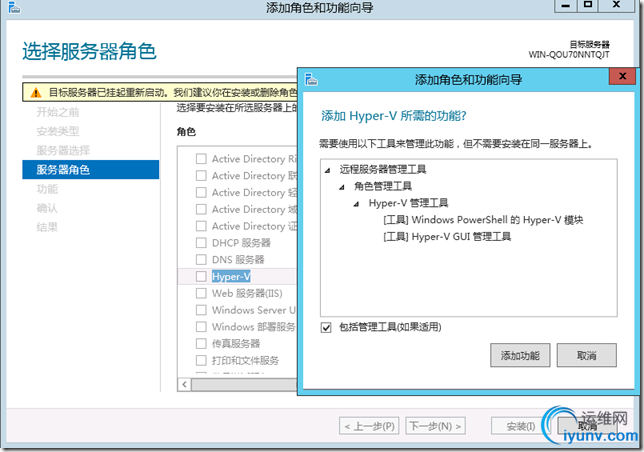Viewport: 644px width, 452px height.
Task: Click the warning triangle icon in yellow banner
Action: pyautogui.click(x=36, y=92)
